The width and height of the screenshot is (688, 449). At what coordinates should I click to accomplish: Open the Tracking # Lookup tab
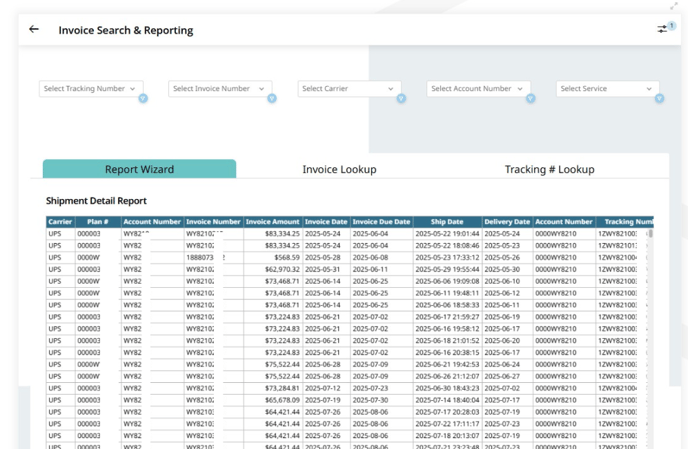pyautogui.click(x=549, y=169)
